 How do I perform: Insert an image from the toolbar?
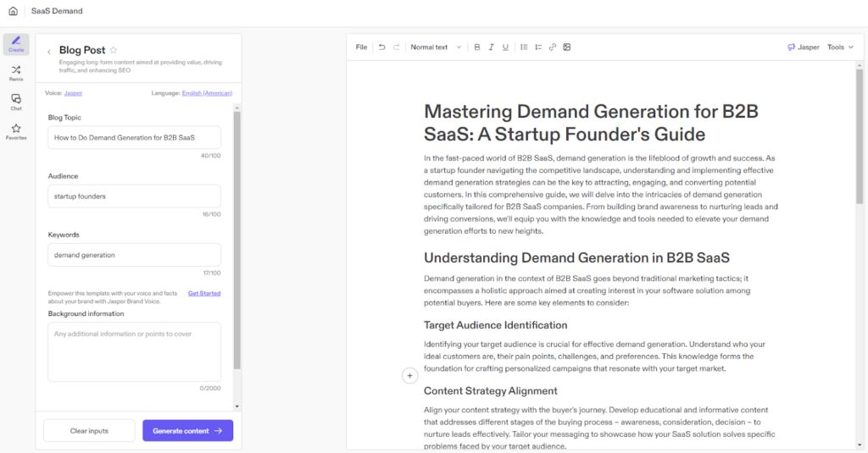click(x=567, y=47)
